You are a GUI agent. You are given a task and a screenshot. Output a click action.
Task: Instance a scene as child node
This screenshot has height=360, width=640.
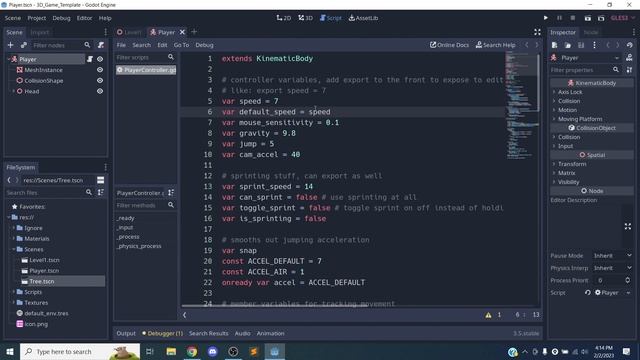[x=24, y=45]
